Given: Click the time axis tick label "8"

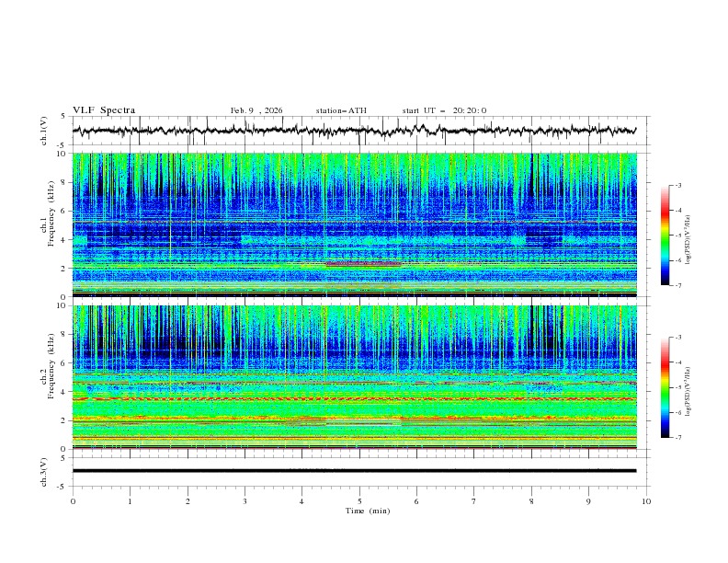Looking at the screenshot, I should (531, 501).
